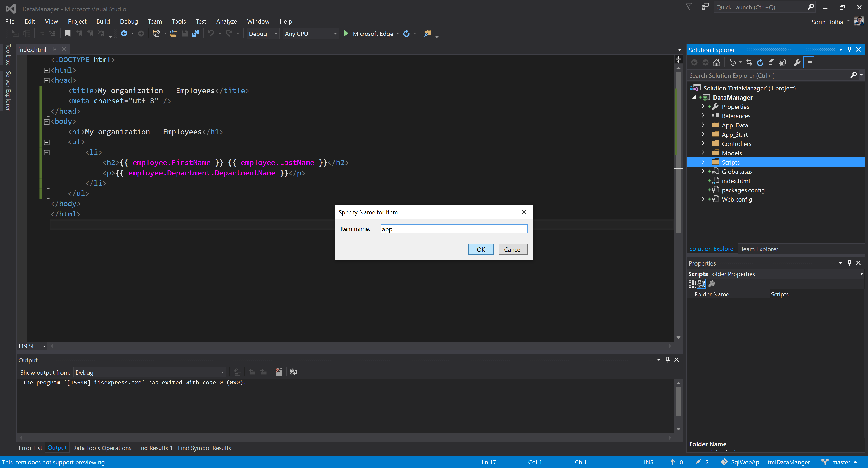
Task: Click Cancel in the Specify Name dialog
Action: pyautogui.click(x=512, y=249)
